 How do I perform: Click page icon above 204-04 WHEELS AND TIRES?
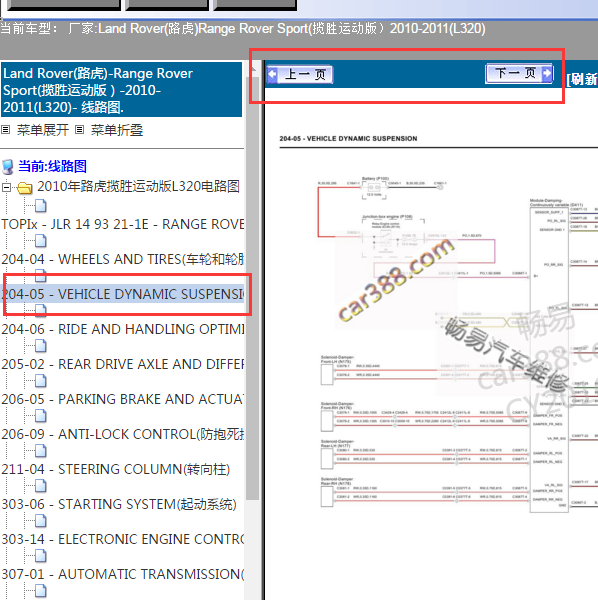(41, 241)
